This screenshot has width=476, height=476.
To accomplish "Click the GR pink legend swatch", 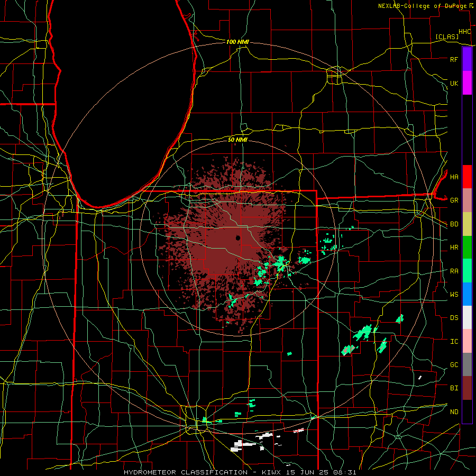I will tap(467, 200).
